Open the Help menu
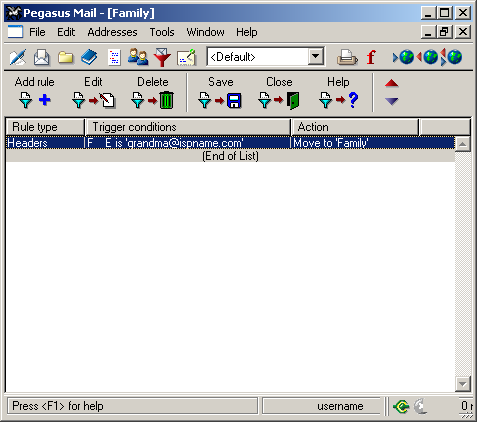Image resolution: width=477 pixels, height=422 pixels. pyautogui.click(x=247, y=32)
